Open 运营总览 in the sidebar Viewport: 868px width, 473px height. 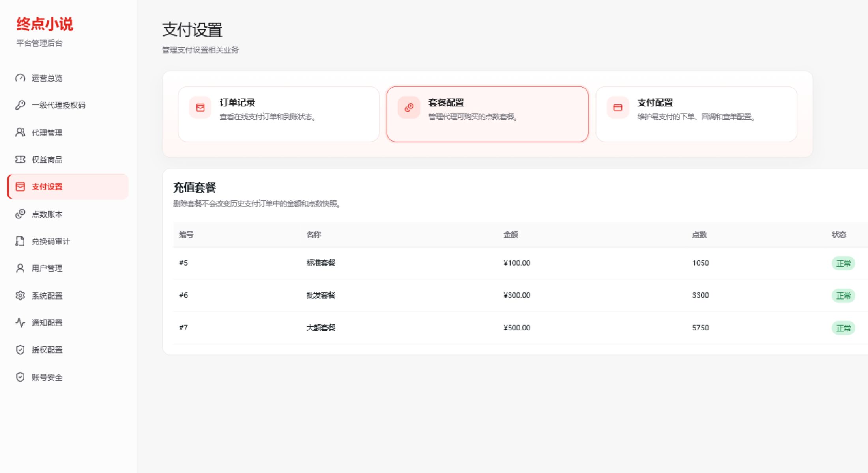pos(68,78)
